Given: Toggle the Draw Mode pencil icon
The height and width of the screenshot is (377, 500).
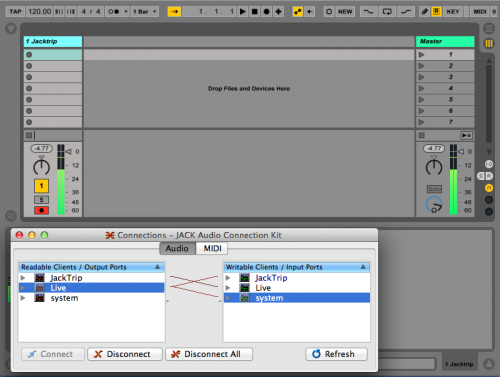Looking at the screenshot, I should (424, 12).
